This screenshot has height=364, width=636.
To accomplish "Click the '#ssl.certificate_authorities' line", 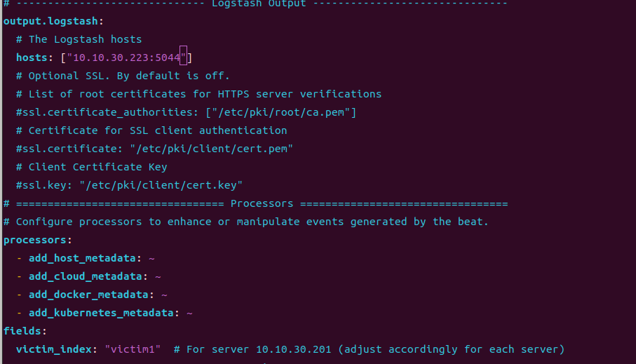I will [187, 112].
